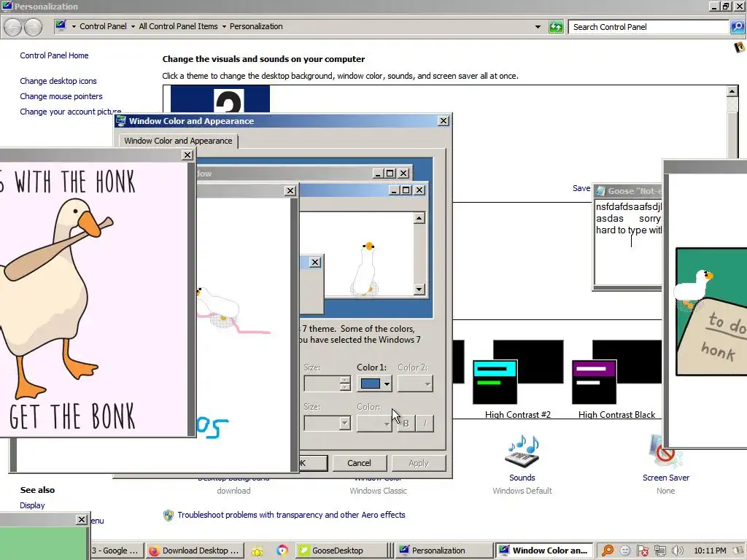Open the item Size spinner field
747x560 pixels.
[x=328, y=384]
